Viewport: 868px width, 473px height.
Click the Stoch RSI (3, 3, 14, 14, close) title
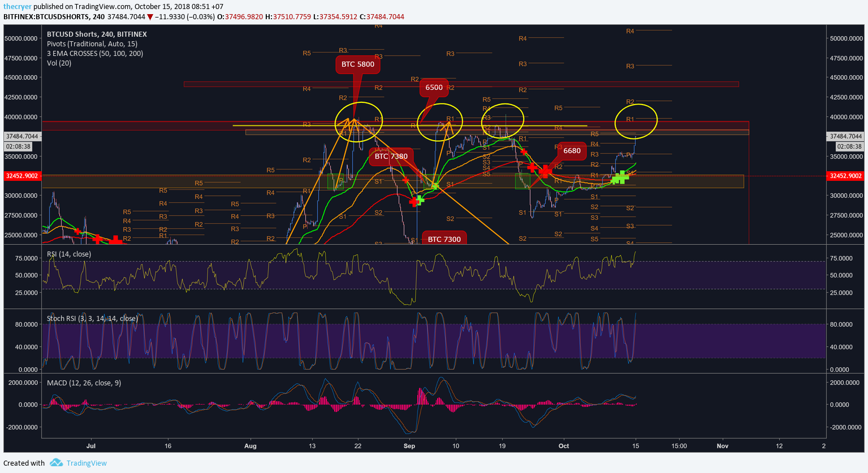coord(92,319)
